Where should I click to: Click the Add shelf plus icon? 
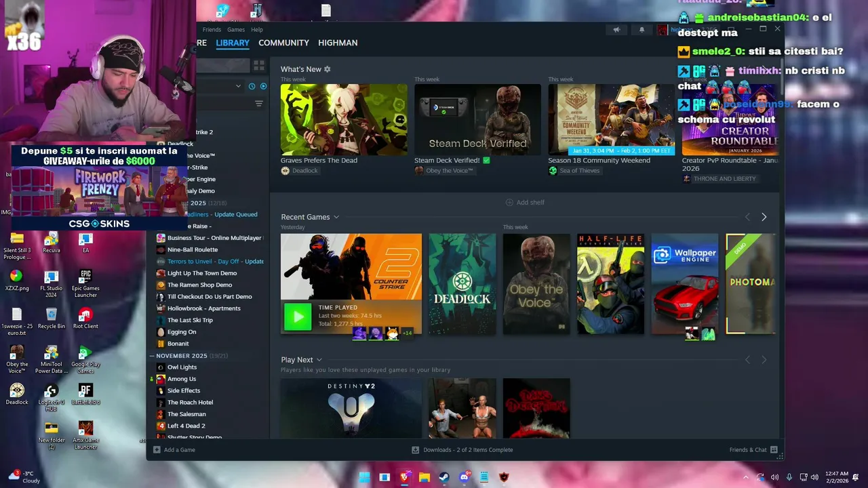click(x=509, y=203)
